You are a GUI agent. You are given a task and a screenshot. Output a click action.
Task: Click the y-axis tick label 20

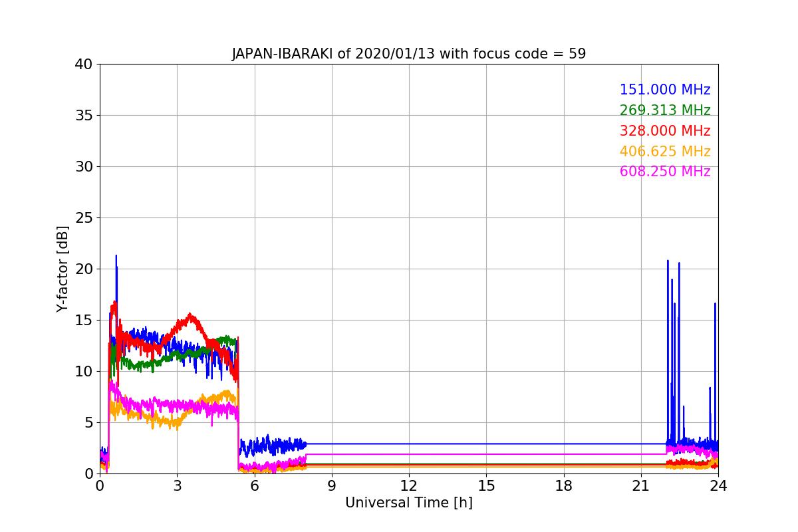(x=84, y=269)
